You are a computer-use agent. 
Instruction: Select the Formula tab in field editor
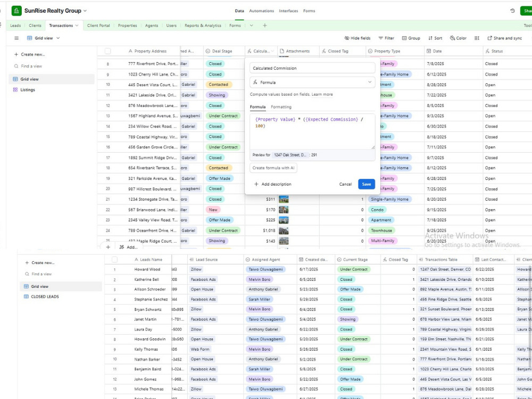click(258, 107)
